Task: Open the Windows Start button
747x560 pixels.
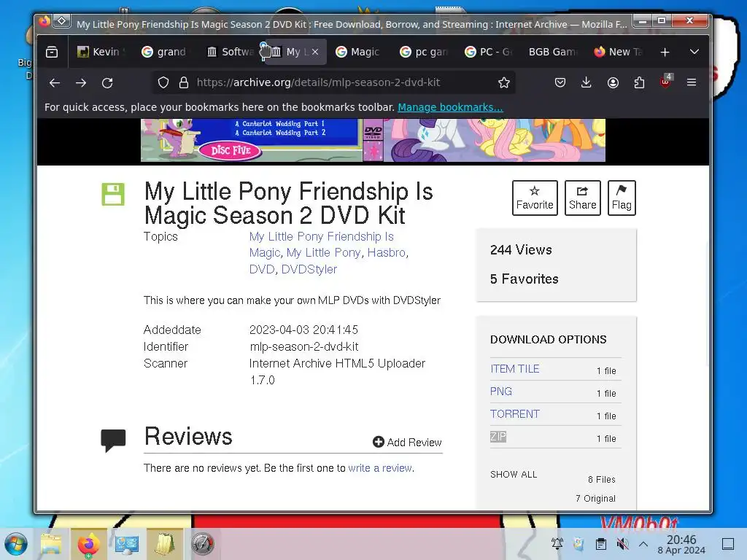Action: (x=16, y=544)
